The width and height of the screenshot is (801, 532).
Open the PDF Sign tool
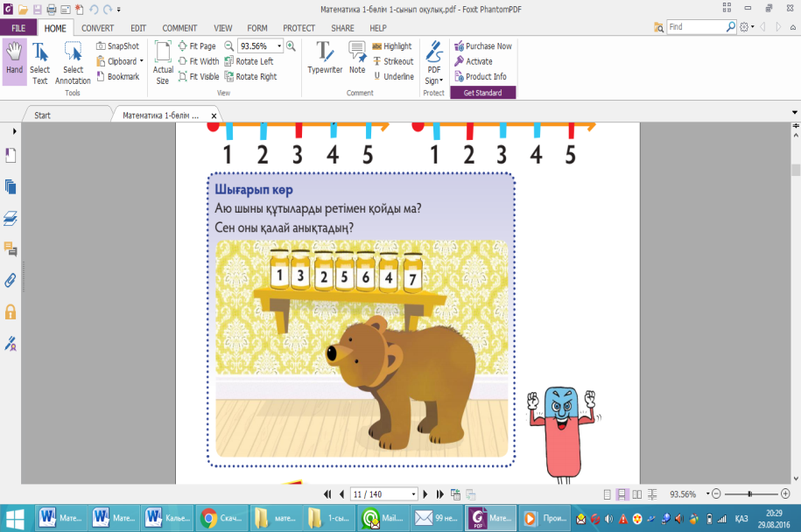coord(433,63)
